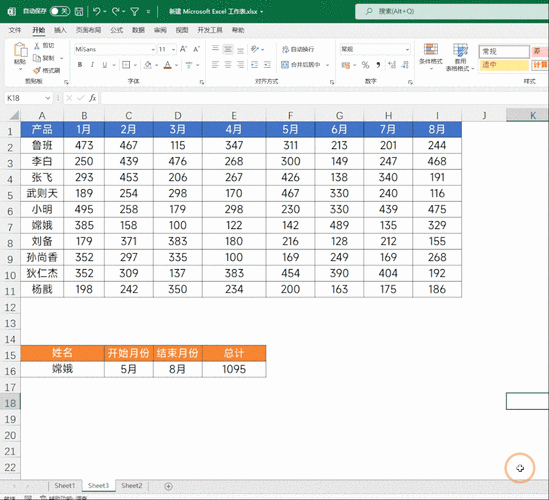Screen dimensions: 549x500
Task: Apply the yellow Neutral style swatch
Action: point(504,65)
